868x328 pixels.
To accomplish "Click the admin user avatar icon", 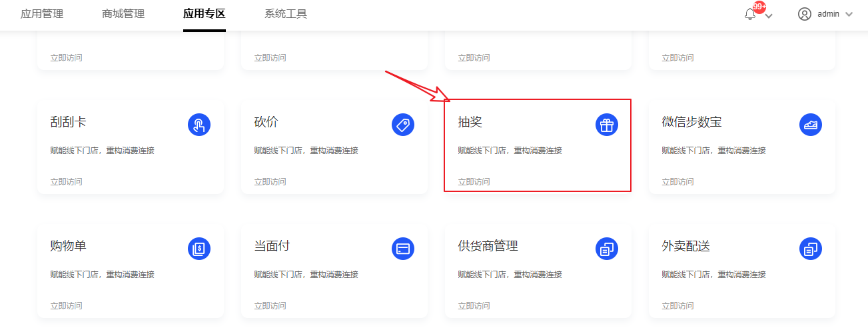I will [x=805, y=14].
